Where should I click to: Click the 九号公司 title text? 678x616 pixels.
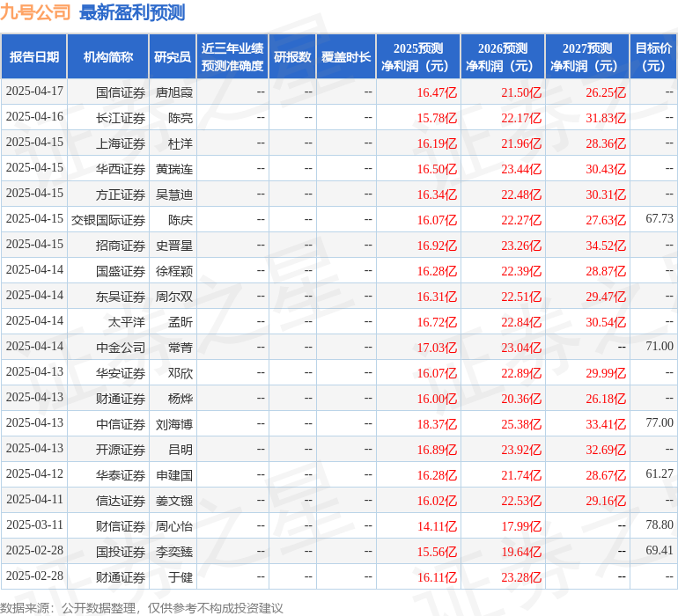[35, 12]
